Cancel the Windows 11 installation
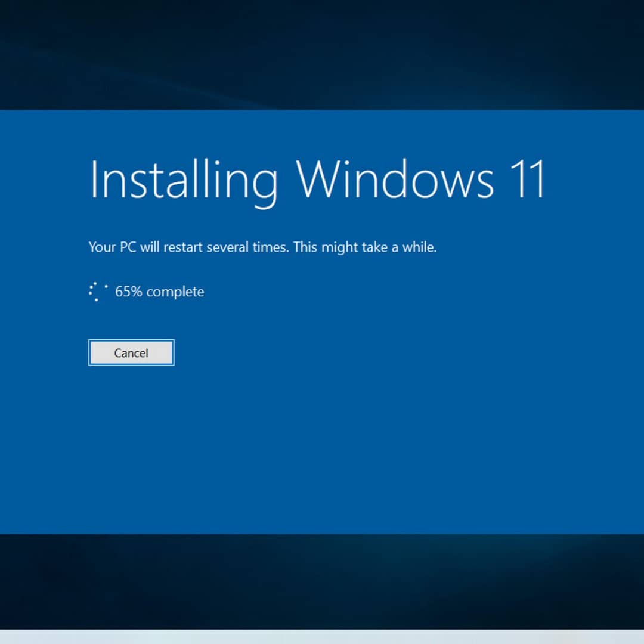This screenshot has width=644, height=644. [131, 352]
